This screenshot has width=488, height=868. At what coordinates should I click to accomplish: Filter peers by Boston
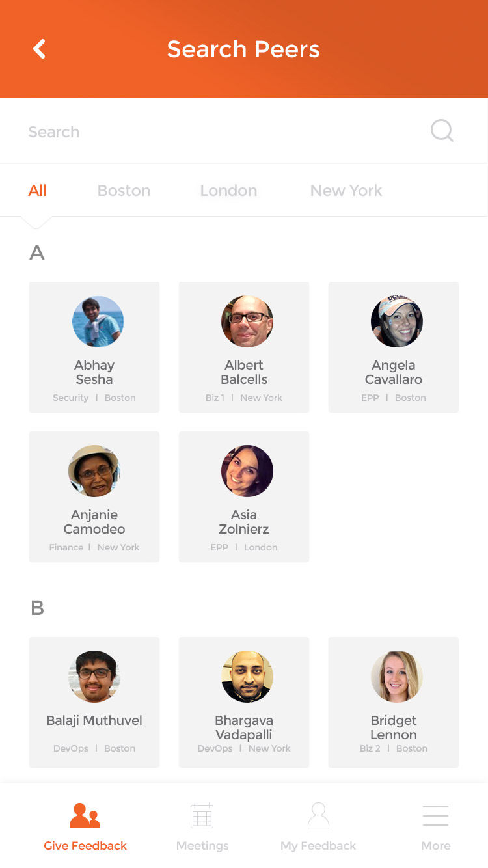pos(124,191)
